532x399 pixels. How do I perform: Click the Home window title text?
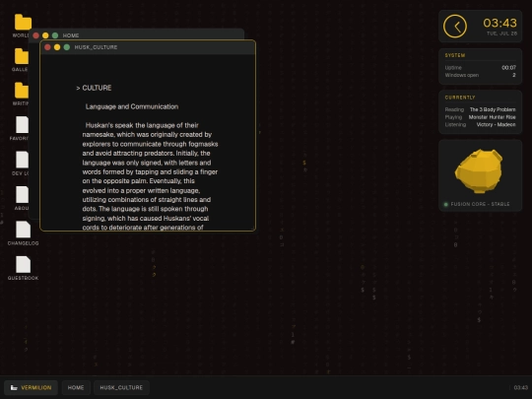point(71,35)
